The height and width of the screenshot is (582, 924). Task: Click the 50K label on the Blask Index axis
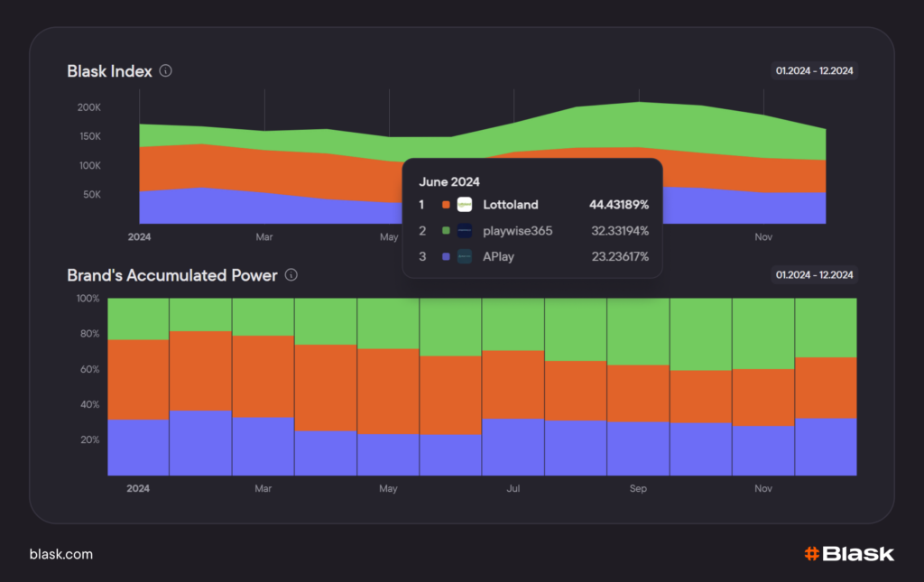tap(92, 194)
